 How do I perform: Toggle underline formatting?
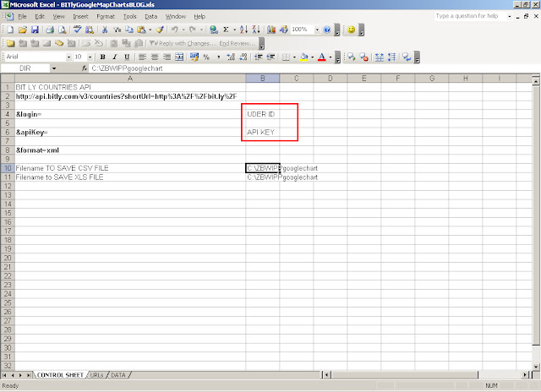coord(127,57)
